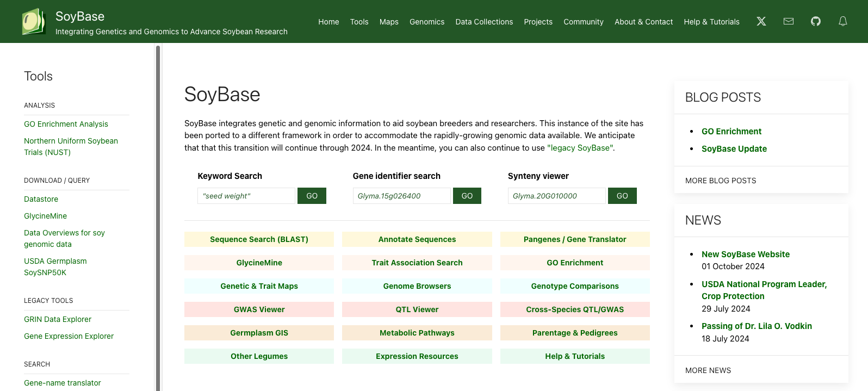Open USDA Germplasm SoySNP50K link
Image resolution: width=868 pixels, height=391 pixels.
[x=55, y=266]
